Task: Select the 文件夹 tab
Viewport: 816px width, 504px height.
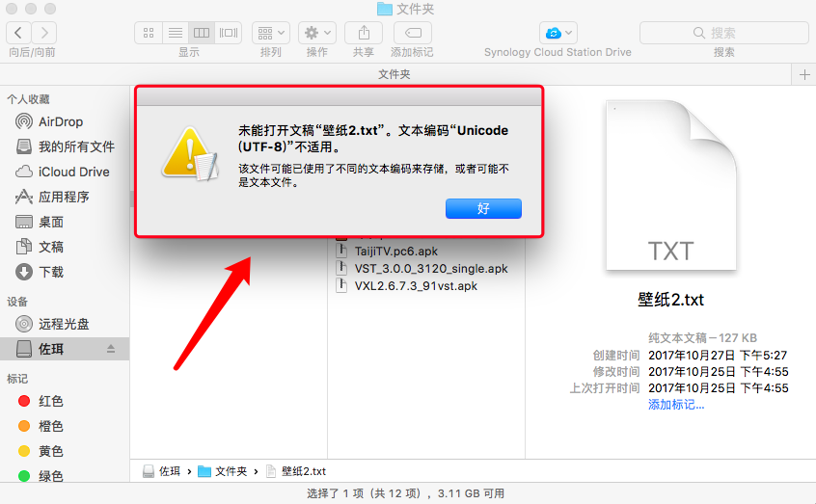Action: (x=394, y=75)
